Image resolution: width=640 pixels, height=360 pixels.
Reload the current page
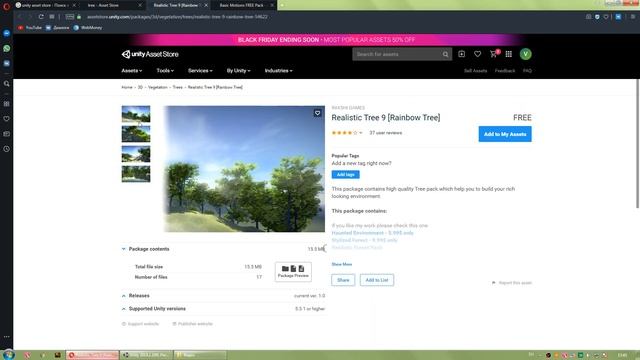tap(41, 17)
